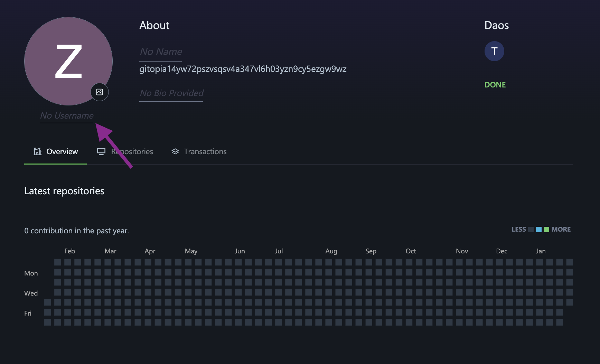Click the gitopia wallet address text
The width and height of the screenshot is (600, 364).
(243, 69)
